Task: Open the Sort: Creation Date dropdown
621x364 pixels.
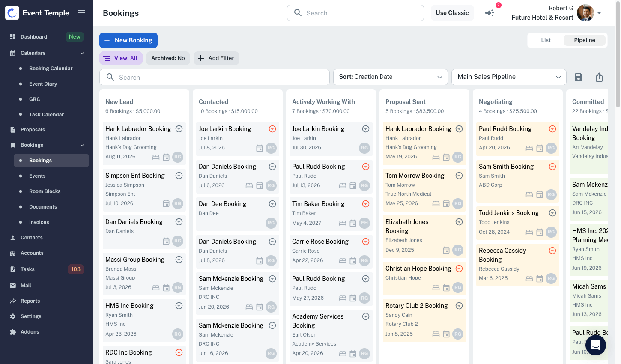Action: (391, 77)
